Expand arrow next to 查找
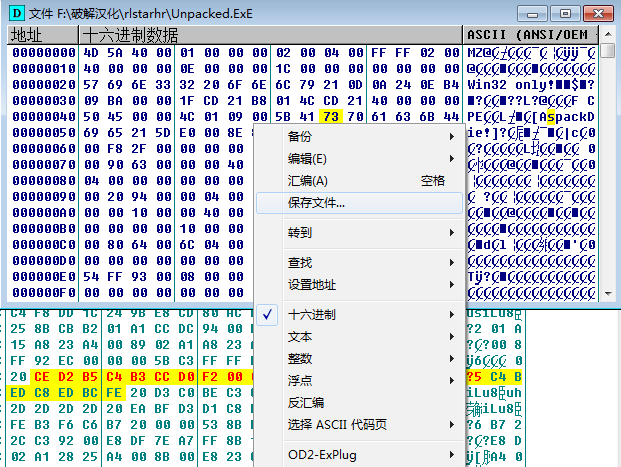This screenshot has width=621, height=467. [452, 263]
